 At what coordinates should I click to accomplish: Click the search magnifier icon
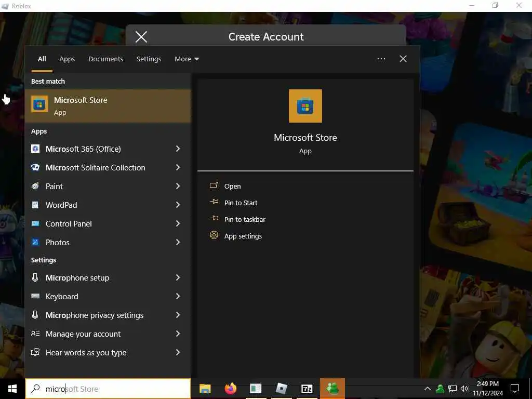coord(35,389)
